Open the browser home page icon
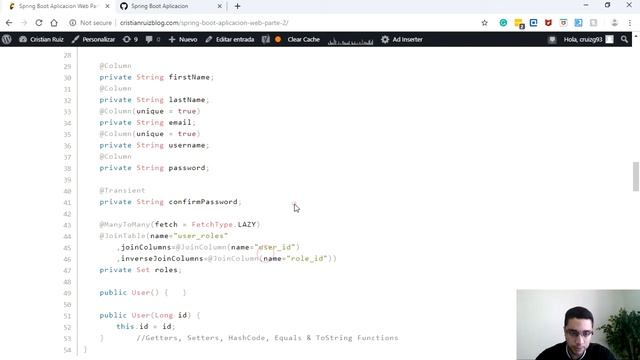The image size is (640, 360). click(x=54, y=23)
